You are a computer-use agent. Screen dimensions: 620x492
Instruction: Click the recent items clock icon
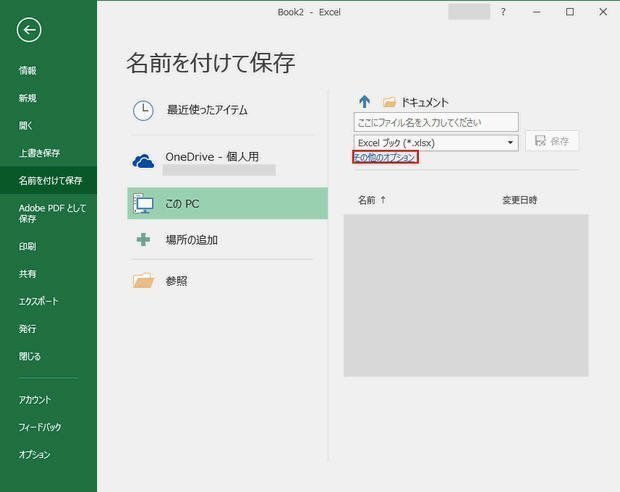click(143, 110)
